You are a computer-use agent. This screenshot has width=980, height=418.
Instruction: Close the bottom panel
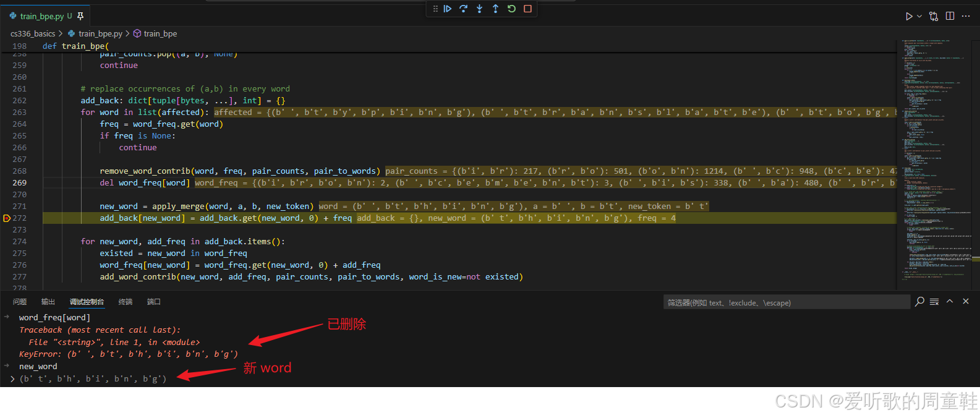(966, 302)
